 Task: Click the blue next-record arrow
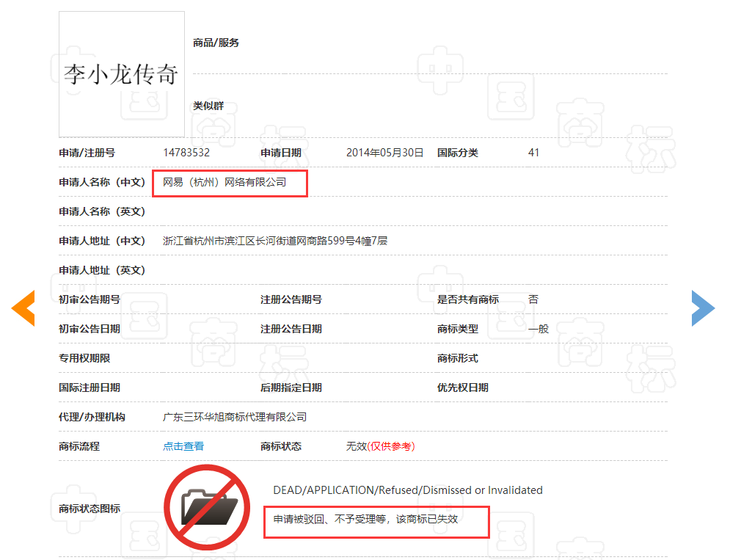[702, 308]
